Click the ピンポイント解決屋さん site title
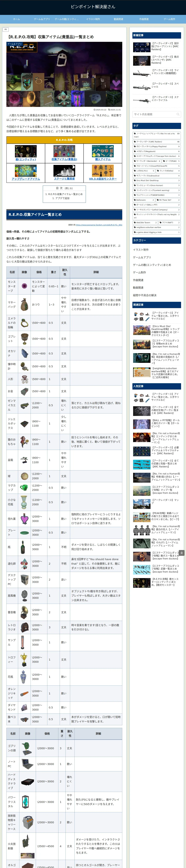The width and height of the screenshot is (186, 868). (93, 7)
